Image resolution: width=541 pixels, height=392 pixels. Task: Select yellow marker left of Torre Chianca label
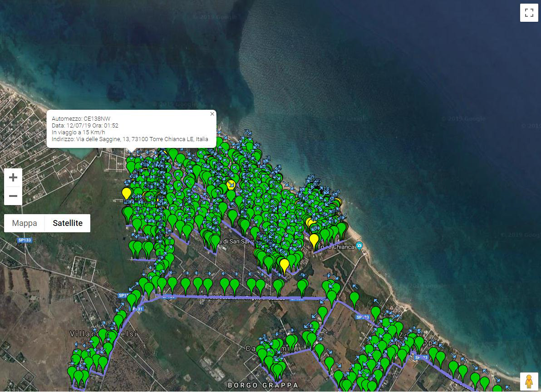tap(314, 239)
